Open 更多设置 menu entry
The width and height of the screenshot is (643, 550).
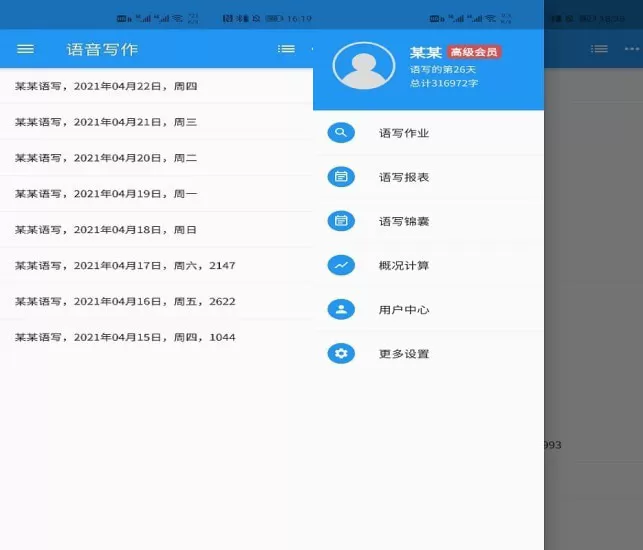[429, 354]
